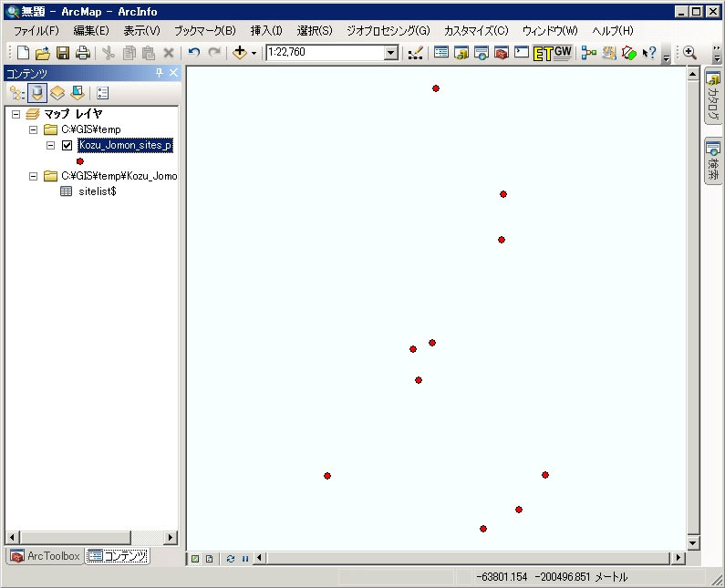Click the Delete X icon
The width and height of the screenshot is (725, 588).
click(169, 53)
